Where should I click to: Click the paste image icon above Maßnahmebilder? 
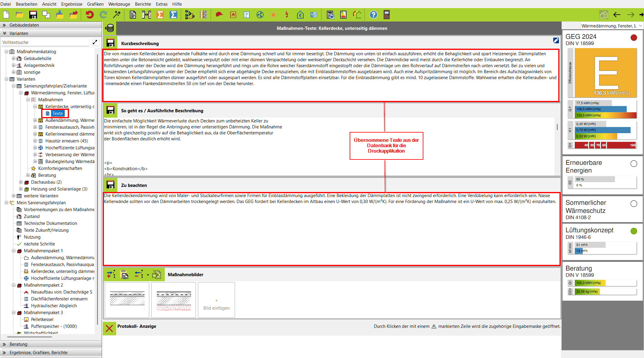point(124,274)
